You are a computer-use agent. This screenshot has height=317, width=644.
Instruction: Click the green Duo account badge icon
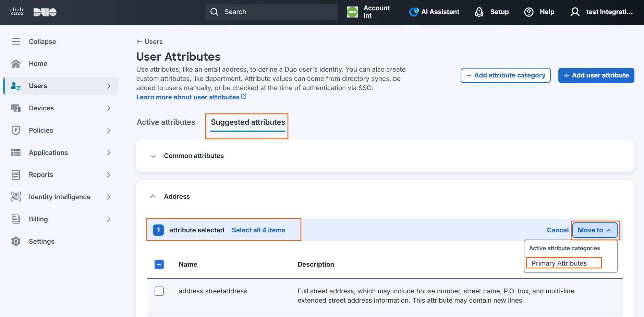(x=352, y=12)
